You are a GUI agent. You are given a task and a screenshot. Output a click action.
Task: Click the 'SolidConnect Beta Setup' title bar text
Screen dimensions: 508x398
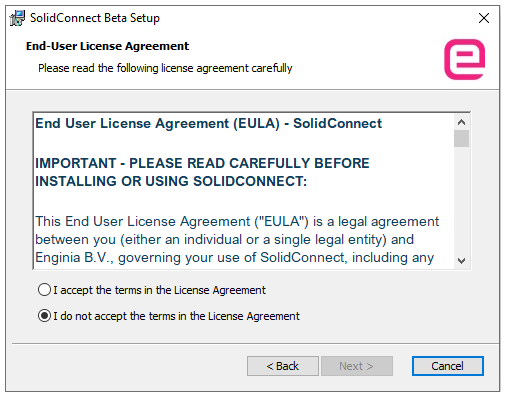click(95, 18)
